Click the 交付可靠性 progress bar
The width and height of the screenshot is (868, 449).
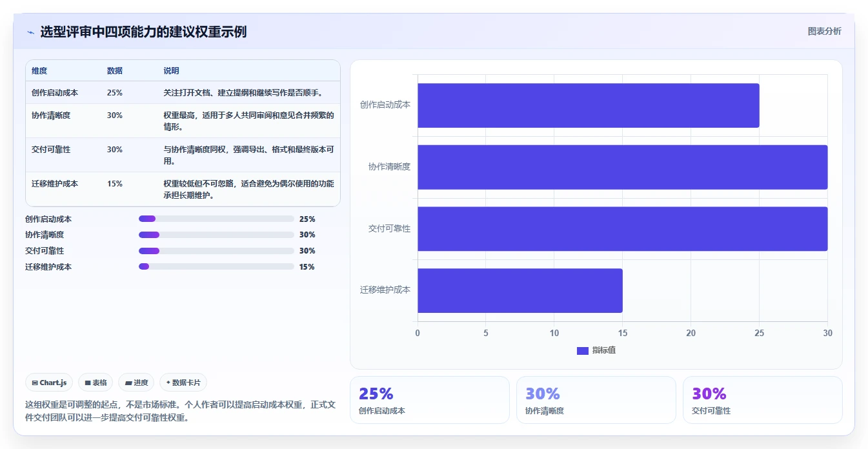[x=216, y=251]
